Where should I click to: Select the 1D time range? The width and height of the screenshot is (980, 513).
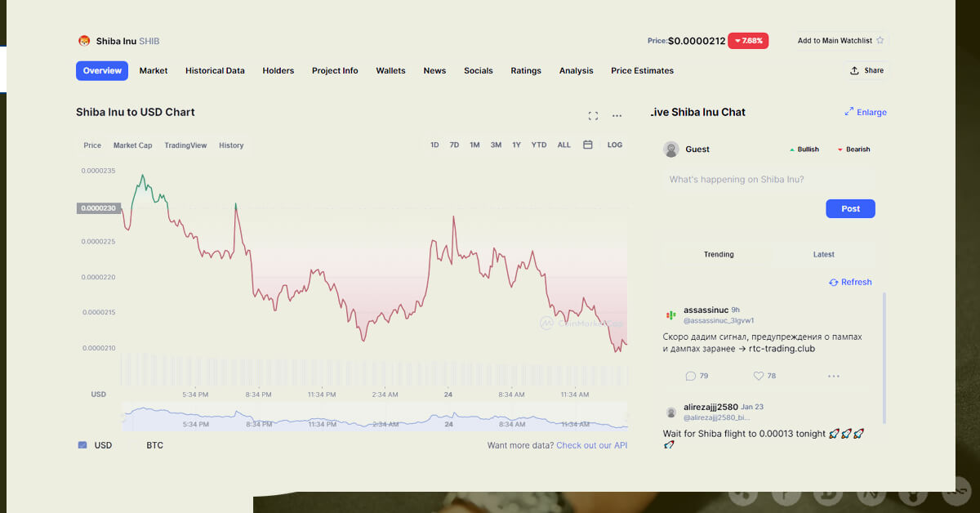pyautogui.click(x=434, y=145)
